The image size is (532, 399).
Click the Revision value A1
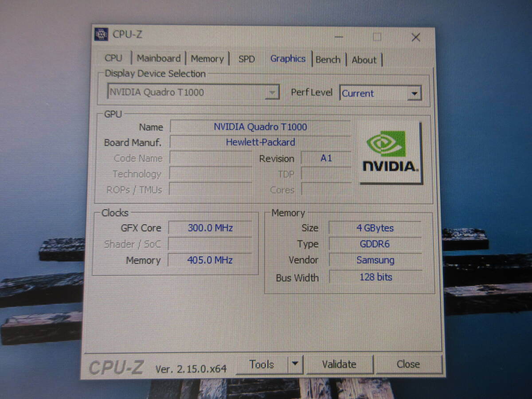[x=326, y=158]
